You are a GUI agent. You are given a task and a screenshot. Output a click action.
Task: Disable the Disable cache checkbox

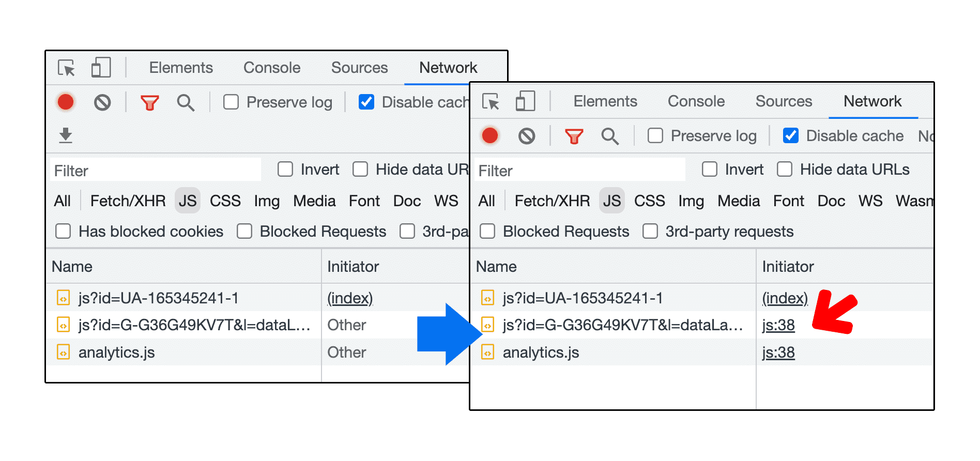tap(790, 135)
